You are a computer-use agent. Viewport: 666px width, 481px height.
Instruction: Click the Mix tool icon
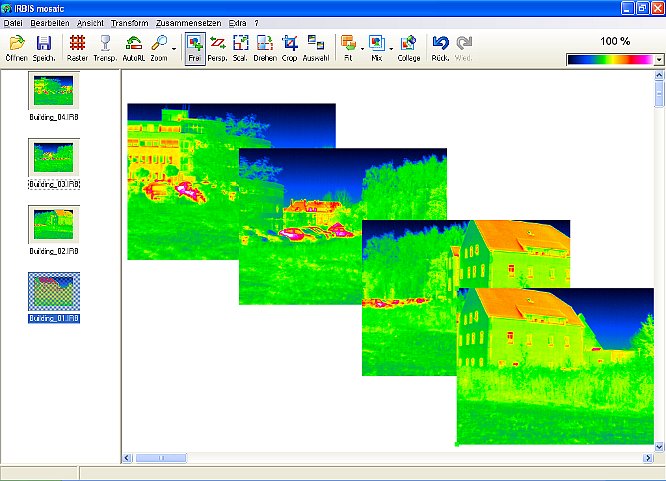377,43
